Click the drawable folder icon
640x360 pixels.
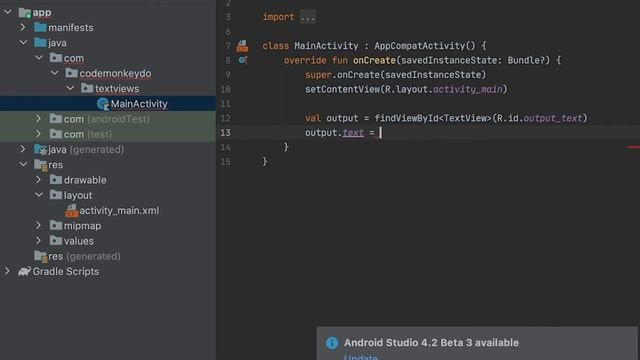click(x=56, y=180)
